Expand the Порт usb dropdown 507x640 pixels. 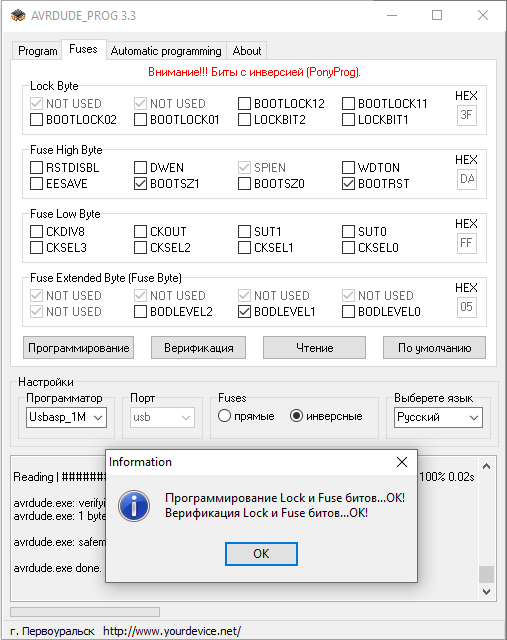162,417
